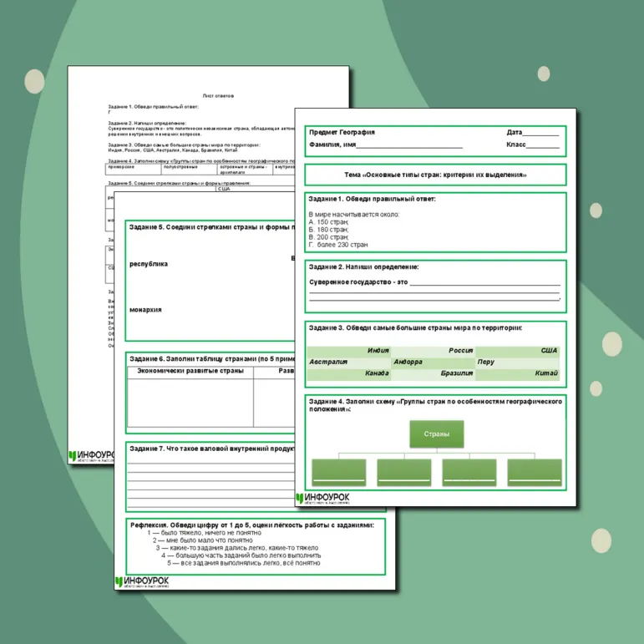Choose '1 — было тяжело, ничего не понятно'
The width and height of the screenshot is (644, 644).
204,533
